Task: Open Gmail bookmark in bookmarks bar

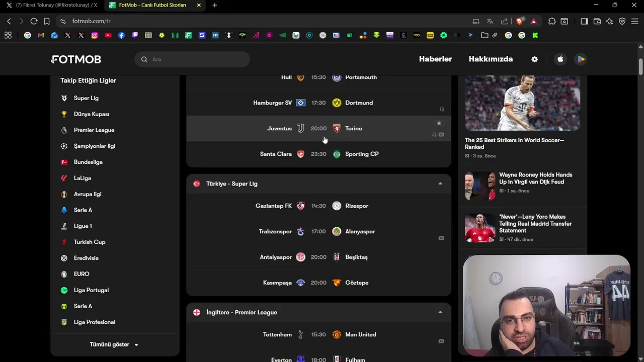Action: click(x=41, y=35)
